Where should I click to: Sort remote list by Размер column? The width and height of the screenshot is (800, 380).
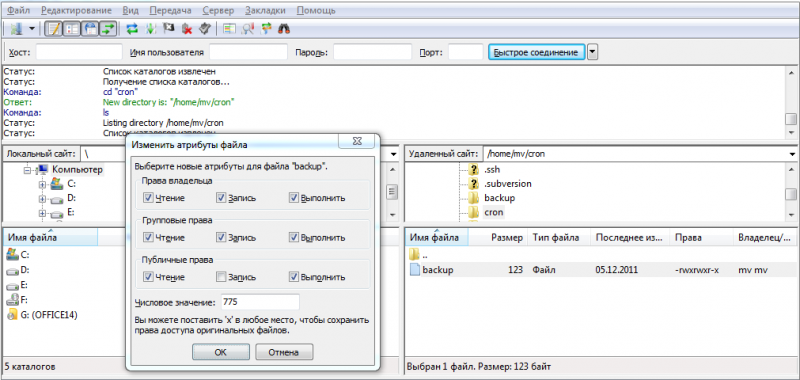[x=507, y=237]
